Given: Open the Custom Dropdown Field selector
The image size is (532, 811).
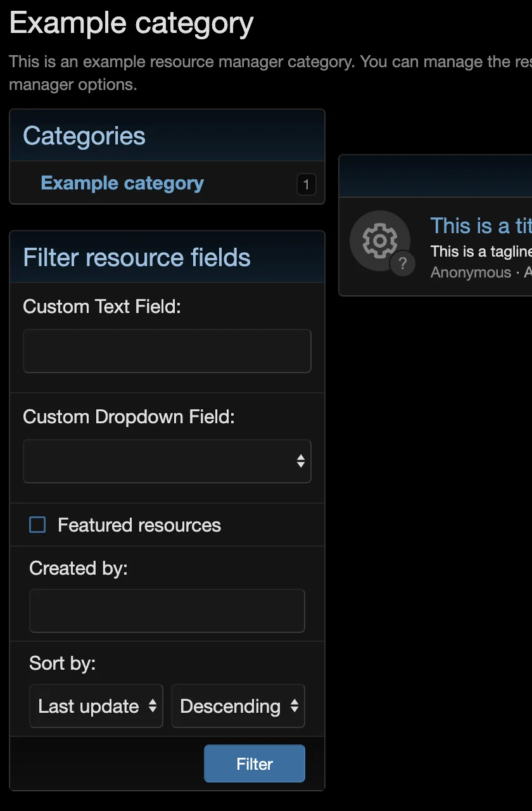Looking at the screenshot, I should [x=167, y=461].
